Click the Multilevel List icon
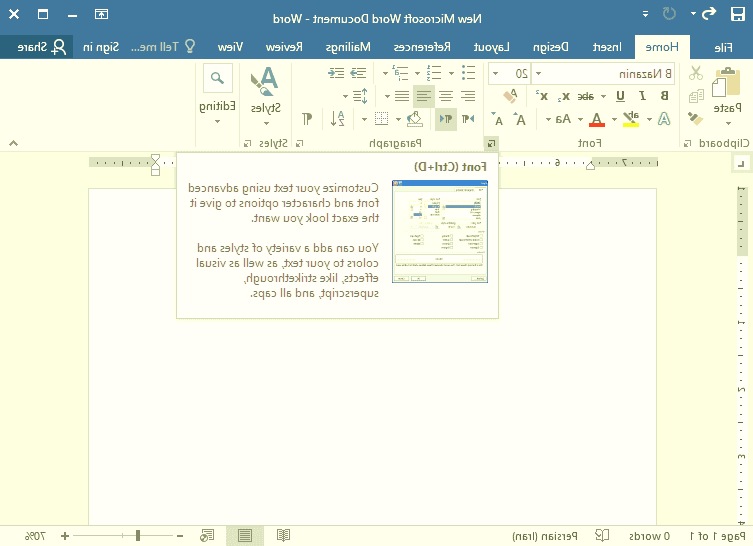The height and width of the screenshot is (546, 753). (400, 73)
